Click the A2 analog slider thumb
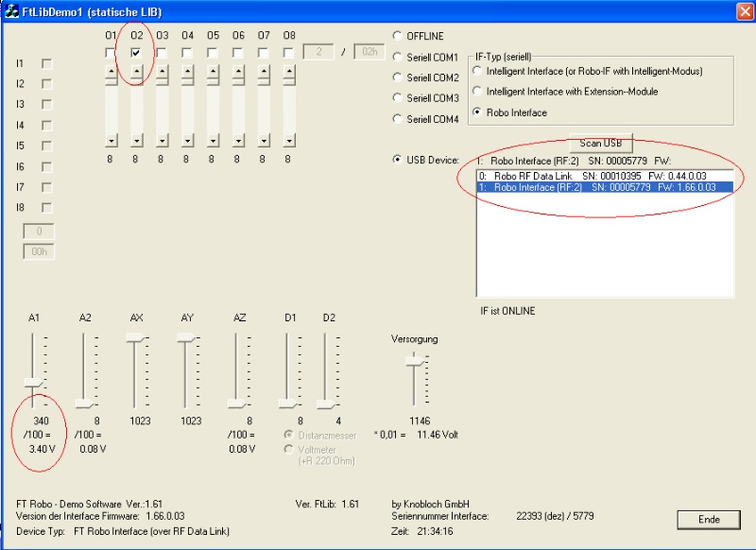Screen dimensions: 756x550 [84, 404]
